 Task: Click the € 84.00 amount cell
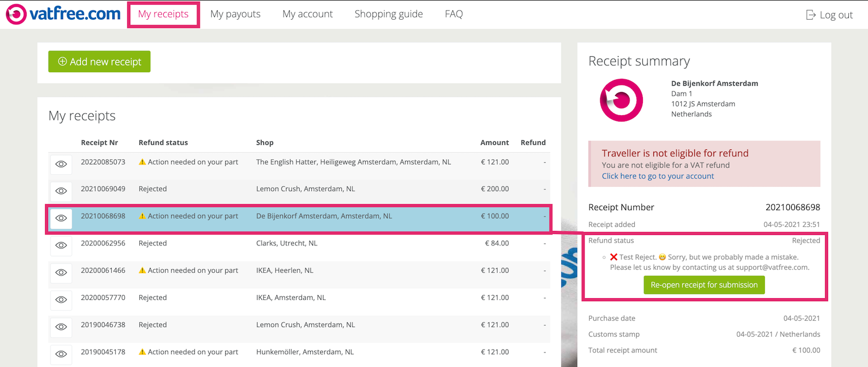pos(497,243)
